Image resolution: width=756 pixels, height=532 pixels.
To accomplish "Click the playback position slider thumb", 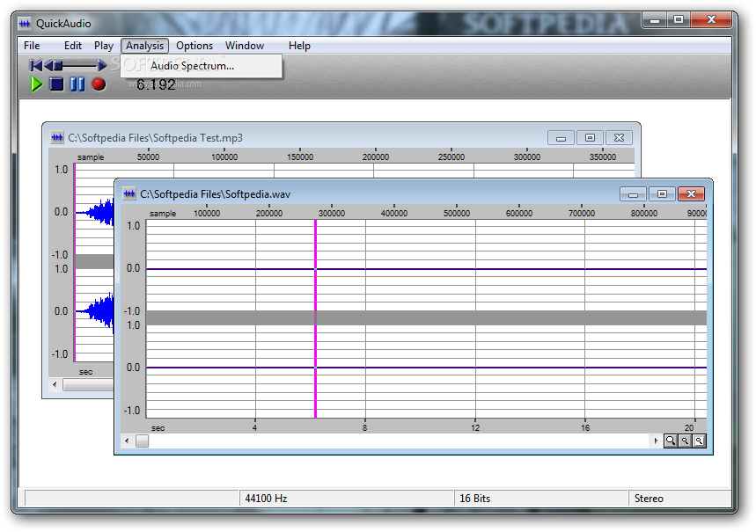I will pos(58,65).
